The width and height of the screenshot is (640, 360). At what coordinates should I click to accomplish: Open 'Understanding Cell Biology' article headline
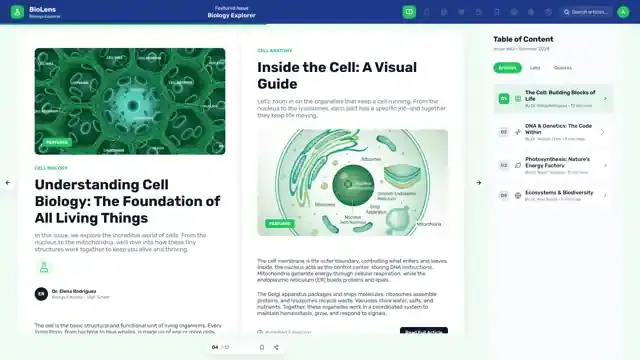[127, 201]
